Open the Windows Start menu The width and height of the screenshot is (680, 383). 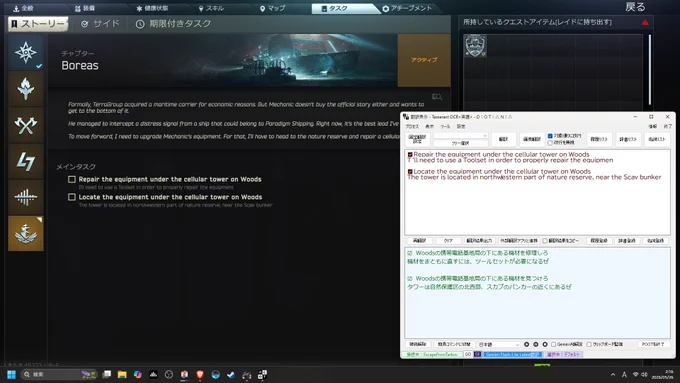11,375
